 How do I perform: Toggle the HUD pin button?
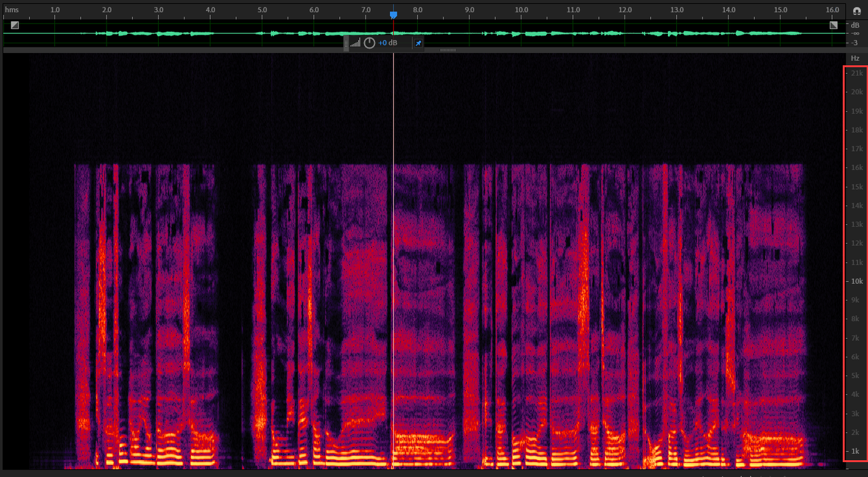418,43
